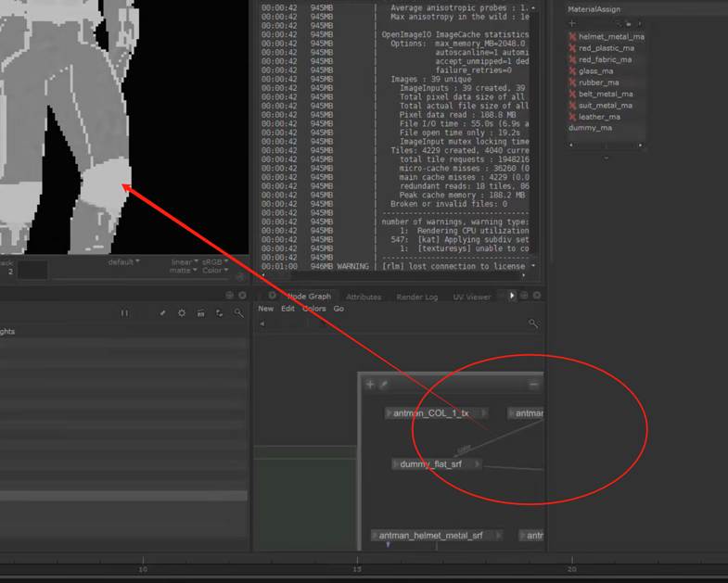Click the magnifier search icon in Node Graph toolbar

click(533, 323)
